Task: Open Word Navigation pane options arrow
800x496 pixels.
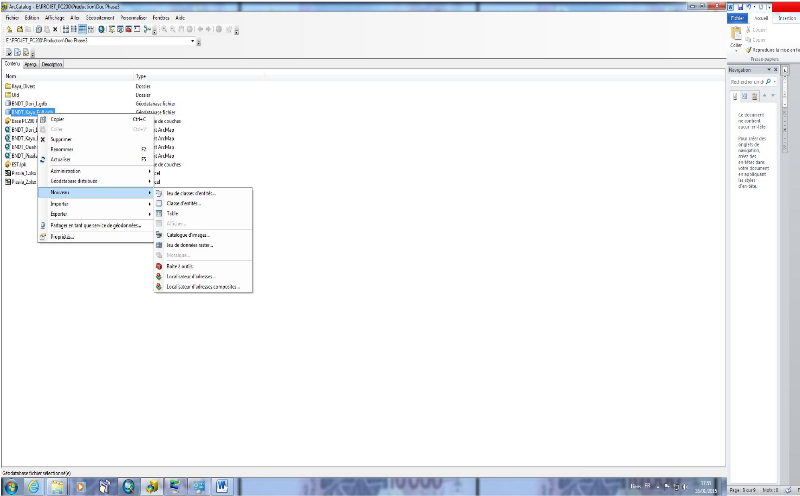Action: click(x=769, y=69)
